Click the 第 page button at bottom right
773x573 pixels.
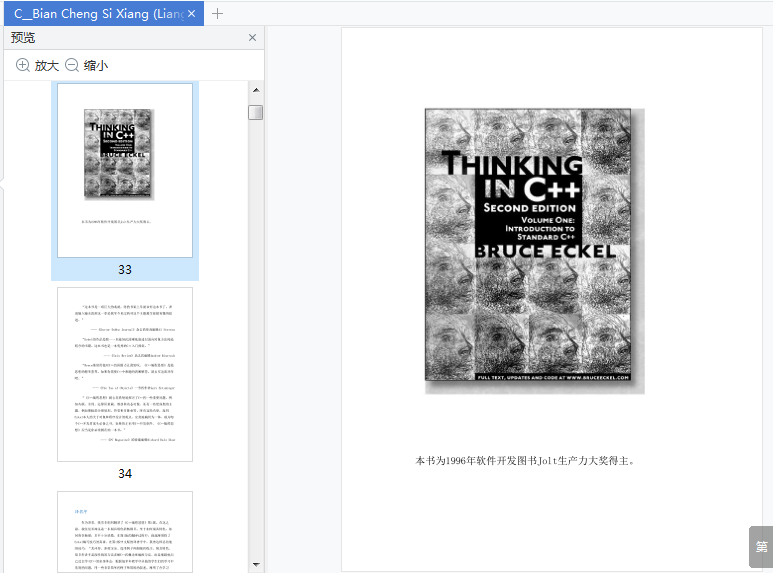(x=761, y=546)
